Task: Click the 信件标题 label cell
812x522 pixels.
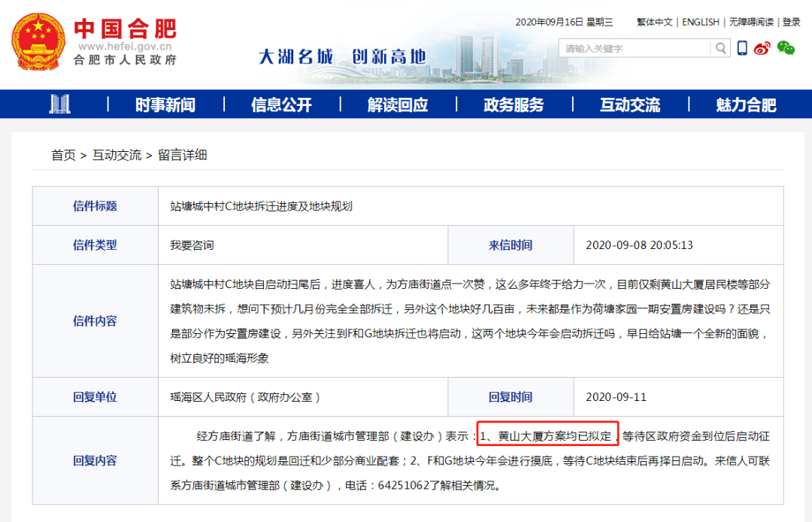Action: point(95,206)
